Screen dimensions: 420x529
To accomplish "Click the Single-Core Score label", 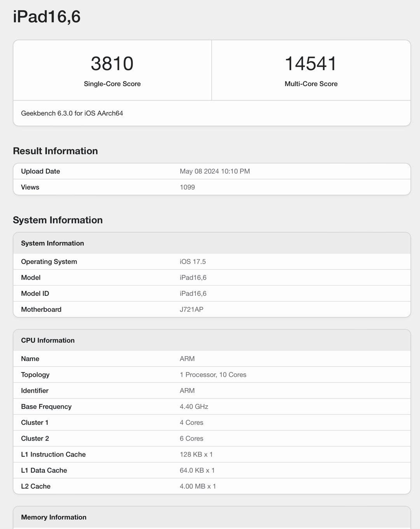I will pos(112,84).
